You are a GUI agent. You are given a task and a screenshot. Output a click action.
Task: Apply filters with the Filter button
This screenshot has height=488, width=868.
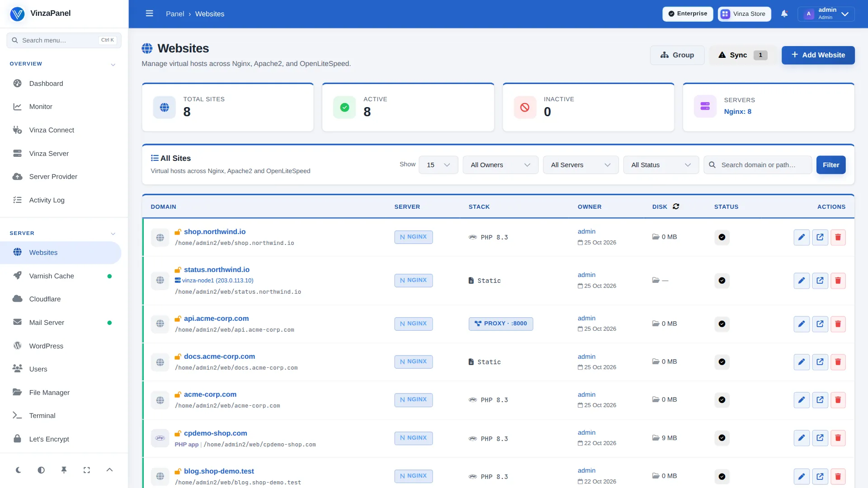click(831, 165)
